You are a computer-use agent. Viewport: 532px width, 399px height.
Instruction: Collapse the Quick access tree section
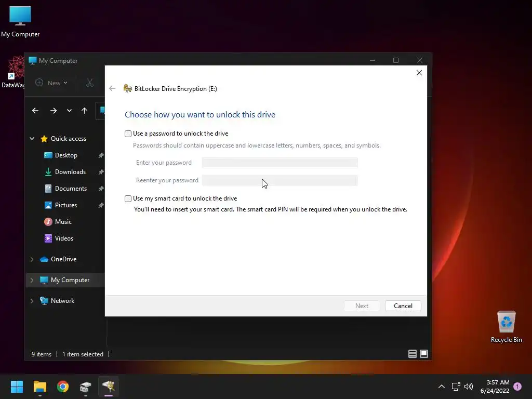tap(32, 138)
